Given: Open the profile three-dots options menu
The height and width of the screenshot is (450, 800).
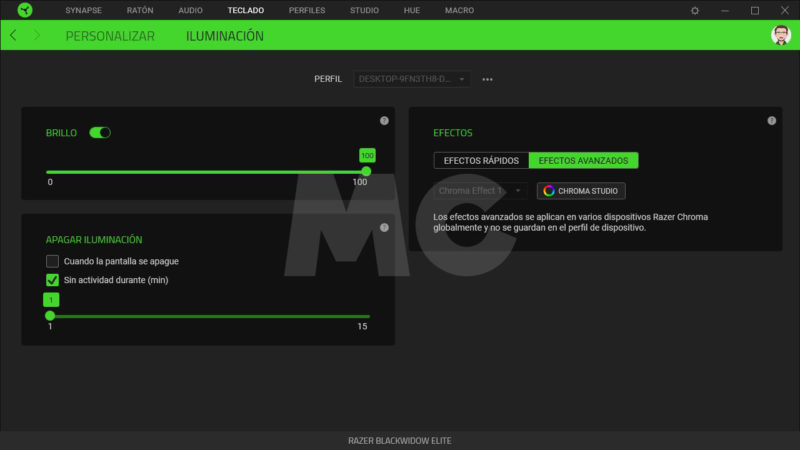Looking at the screenshot, I should click(x=488, y=79).
